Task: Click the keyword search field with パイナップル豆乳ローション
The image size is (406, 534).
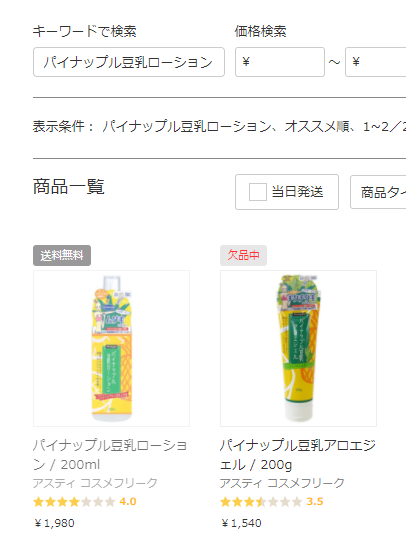Action: (129, 62)
